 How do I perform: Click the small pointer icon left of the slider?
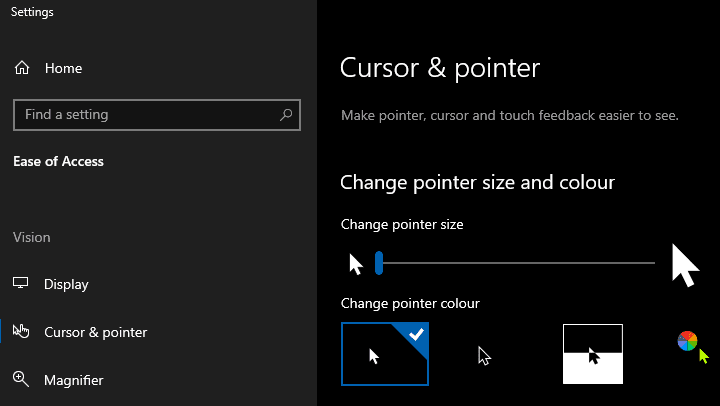356,265
